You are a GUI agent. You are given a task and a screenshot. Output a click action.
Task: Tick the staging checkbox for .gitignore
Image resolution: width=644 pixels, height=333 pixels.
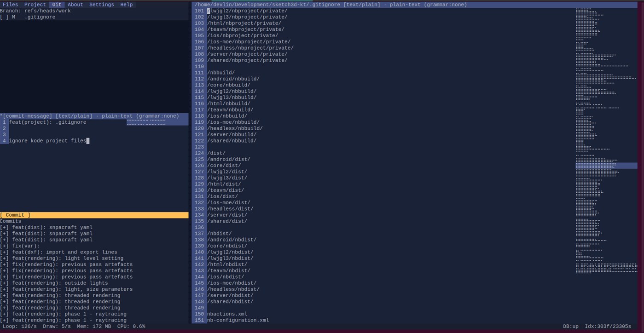point(5,17)
